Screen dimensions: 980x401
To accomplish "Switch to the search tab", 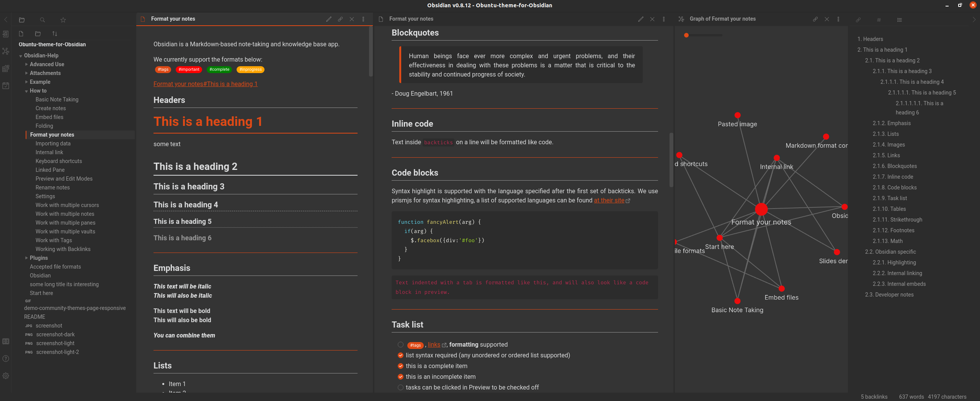I will click(42, 20).
